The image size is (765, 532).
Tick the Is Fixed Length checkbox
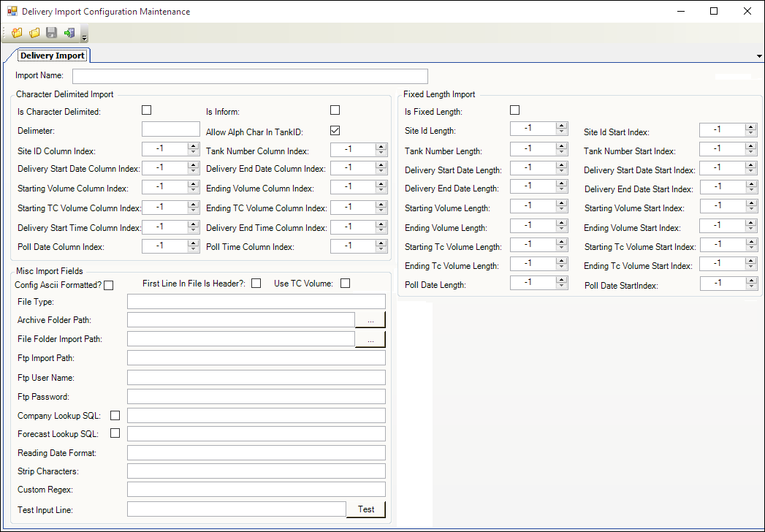pyautogui.click(x=514, y=110)
